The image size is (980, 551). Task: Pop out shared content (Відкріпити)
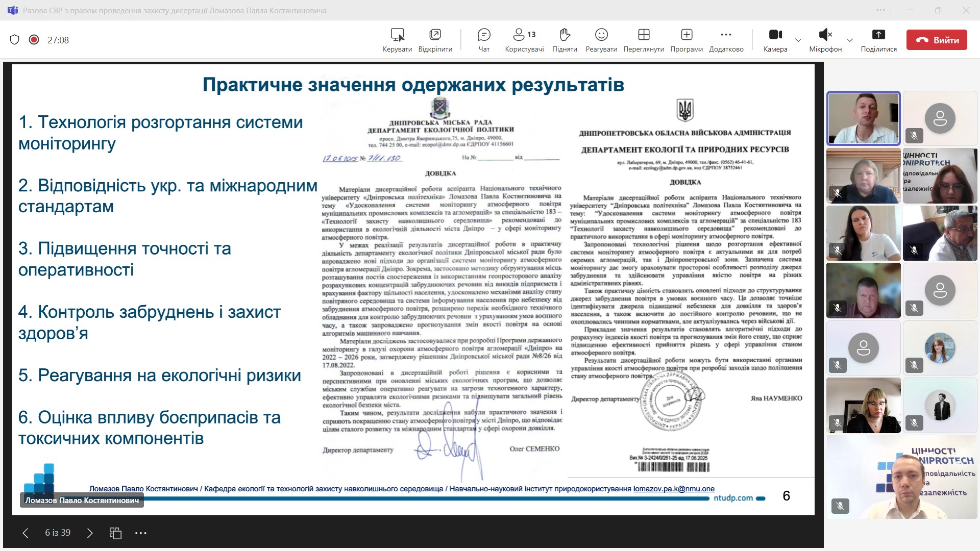pyautogui.click(x=435, y=40)
